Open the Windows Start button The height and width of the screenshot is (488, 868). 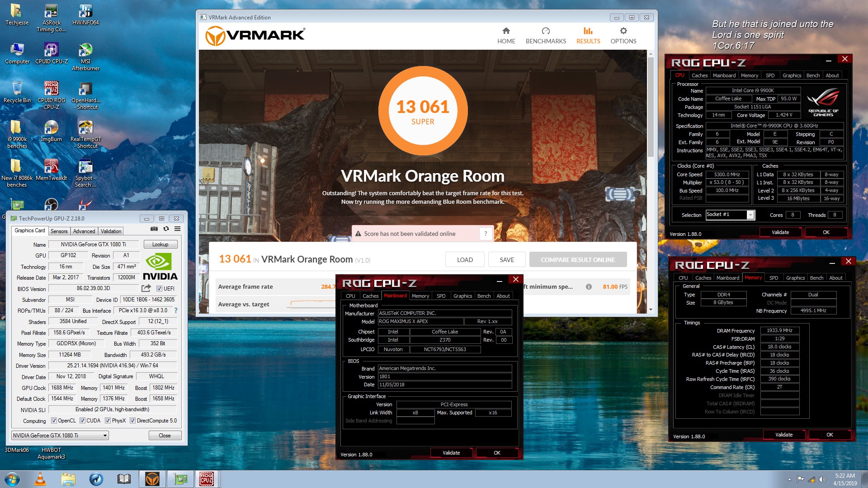[12, 479]
